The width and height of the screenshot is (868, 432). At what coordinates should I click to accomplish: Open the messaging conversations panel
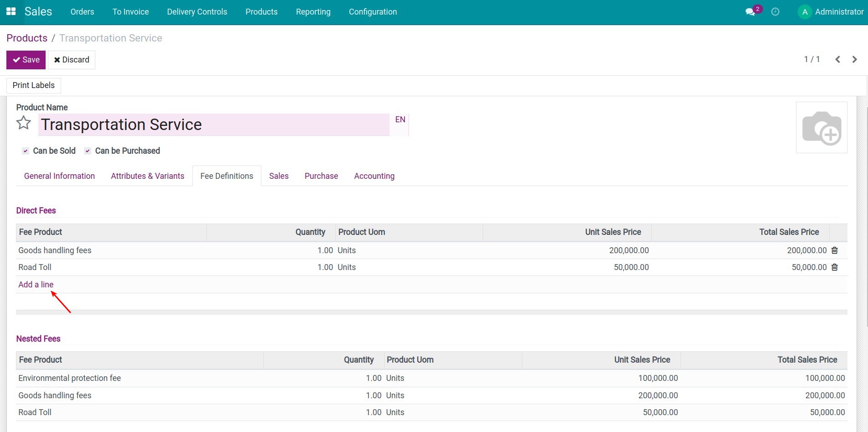pos(749,11)
